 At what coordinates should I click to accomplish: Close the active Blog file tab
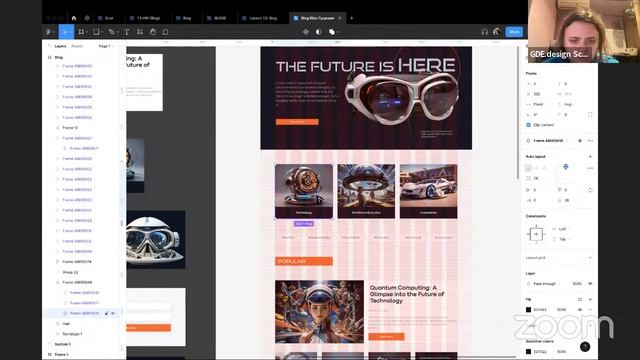point(340,18)
